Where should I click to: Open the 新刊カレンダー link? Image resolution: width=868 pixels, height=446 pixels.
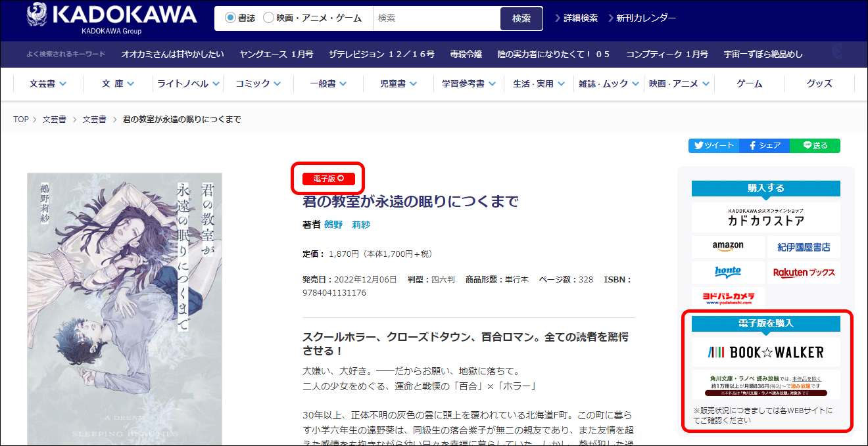pyautogui.click(x=642, y=18)
